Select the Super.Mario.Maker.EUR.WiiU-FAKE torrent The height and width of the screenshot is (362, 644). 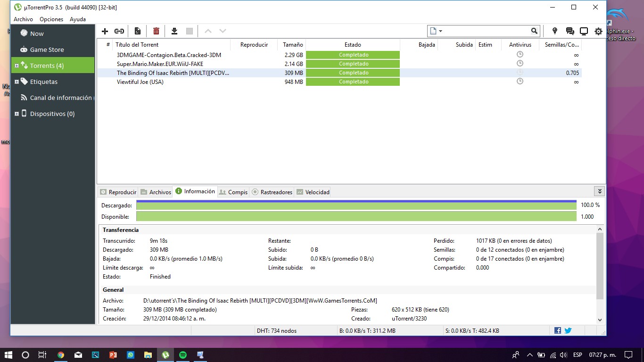339,64
